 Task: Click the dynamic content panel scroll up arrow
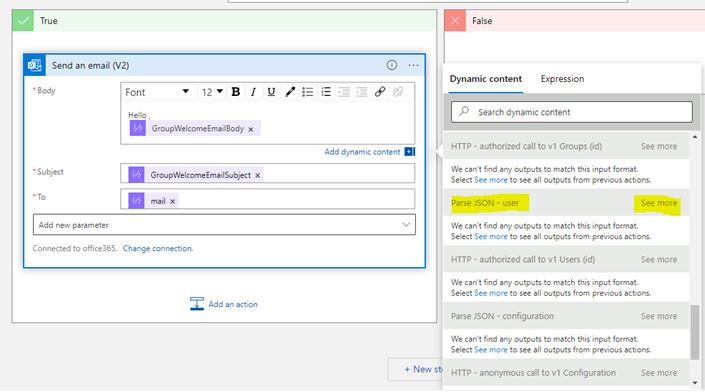[x=695, y=137]
